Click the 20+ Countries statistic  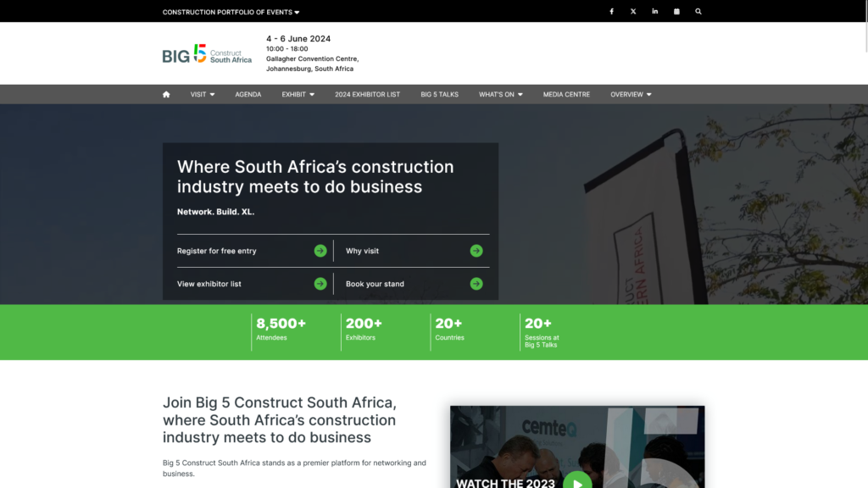449,329
